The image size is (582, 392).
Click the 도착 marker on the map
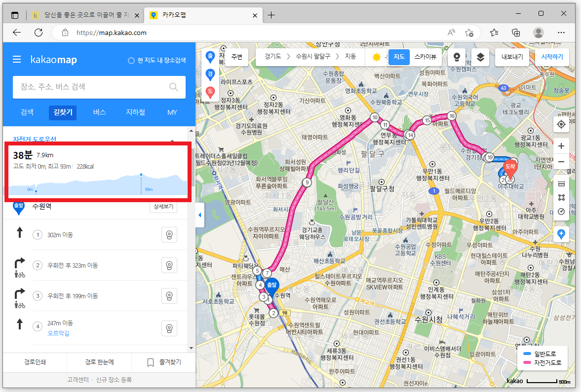point(510,169)
